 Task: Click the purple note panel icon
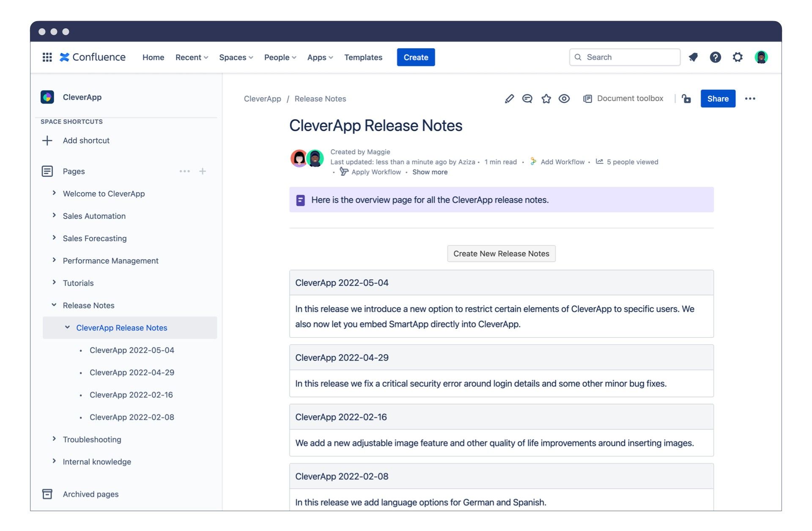(300, 200)
